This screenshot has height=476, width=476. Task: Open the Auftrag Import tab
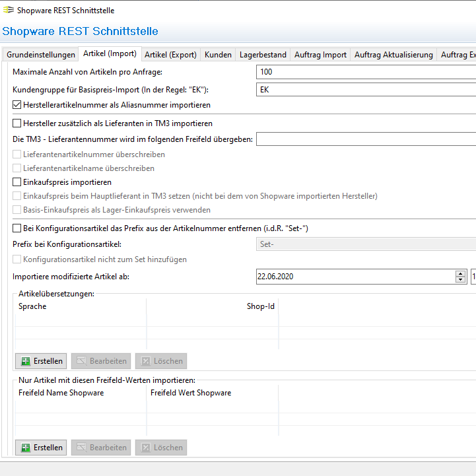tap(320, 55)
